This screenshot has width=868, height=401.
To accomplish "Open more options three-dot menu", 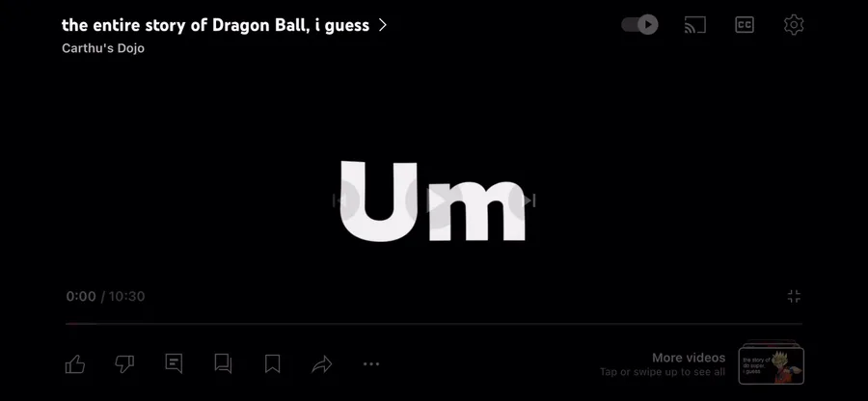I will 371,364.
